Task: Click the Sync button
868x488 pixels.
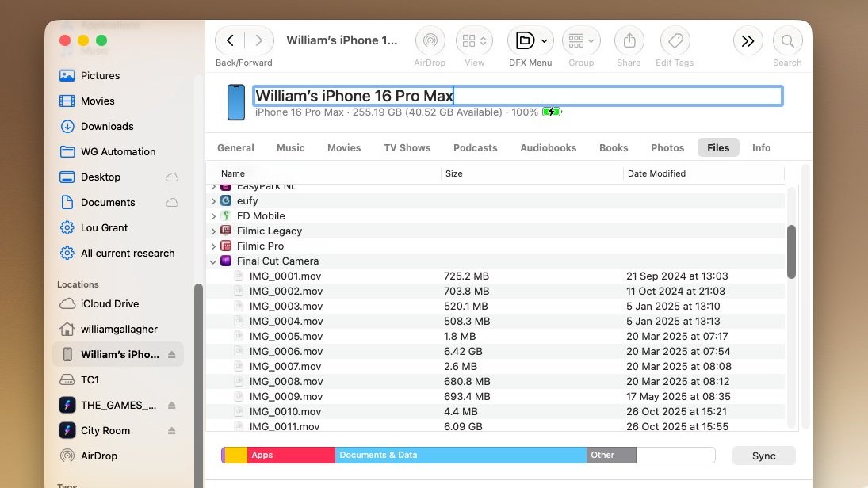Action: (764, 456)
